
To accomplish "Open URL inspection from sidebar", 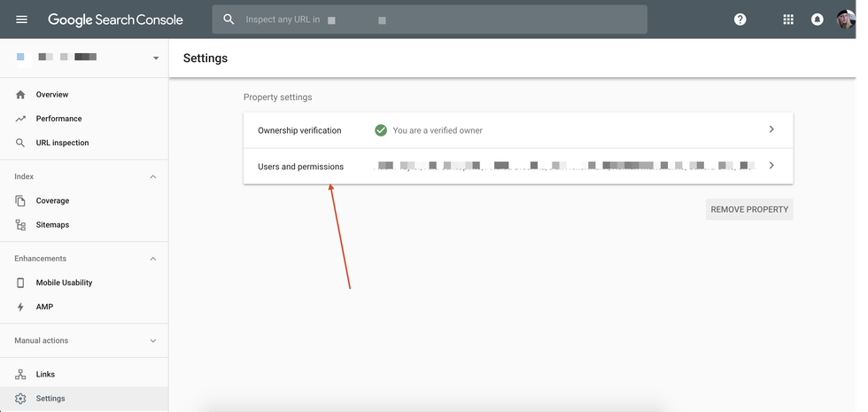I will [x=62, y=143].
